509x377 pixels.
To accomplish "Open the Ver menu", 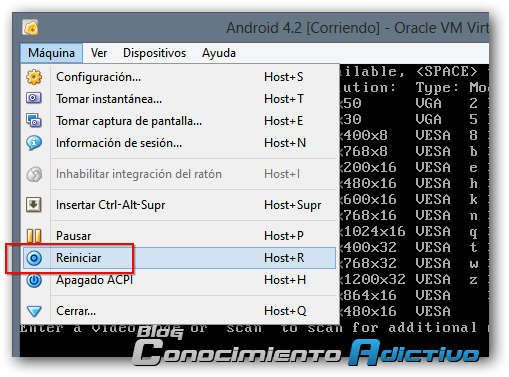I will (99, 53).
